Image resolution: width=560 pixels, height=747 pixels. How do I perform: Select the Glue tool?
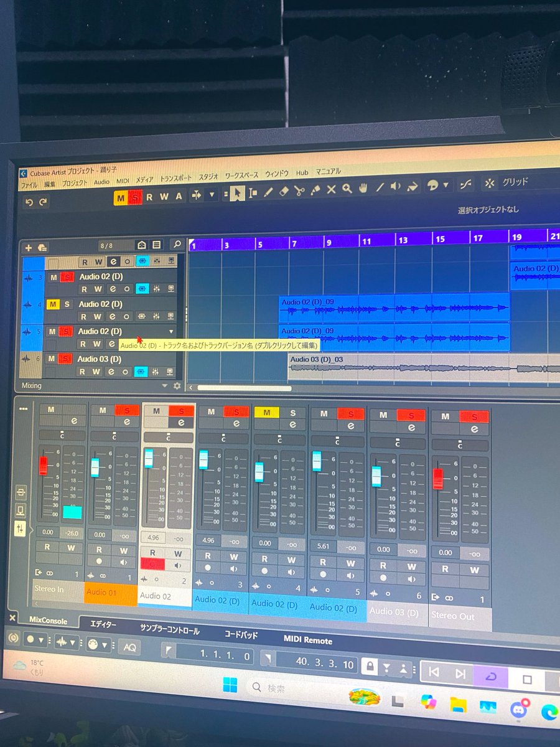pyautogui.click(x=315, y=190)
